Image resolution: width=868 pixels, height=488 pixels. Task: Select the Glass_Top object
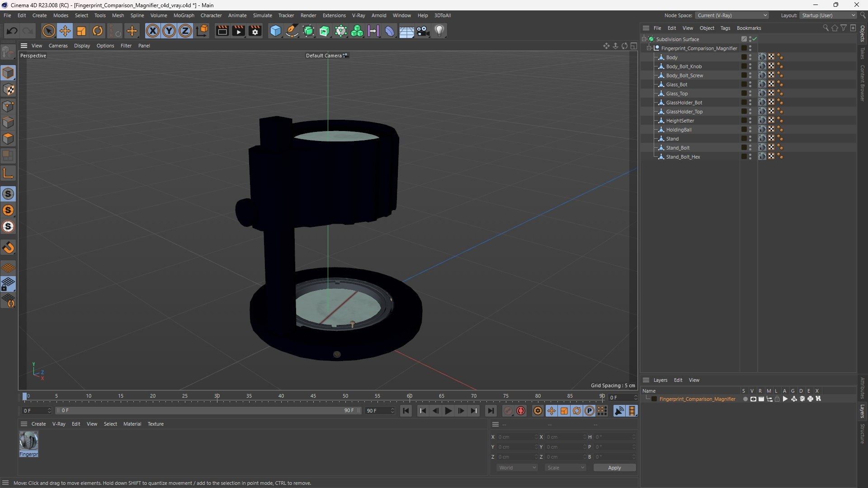pos(676,94)
